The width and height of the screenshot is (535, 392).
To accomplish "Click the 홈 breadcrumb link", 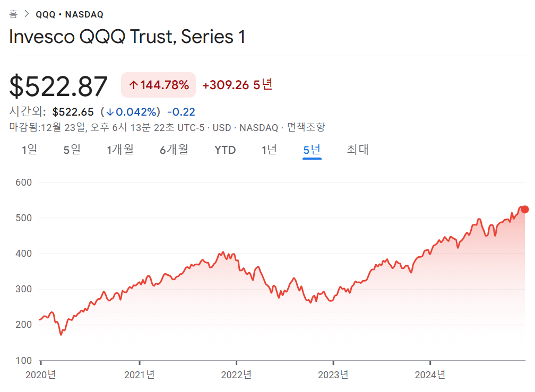I will tap(13, 14).
